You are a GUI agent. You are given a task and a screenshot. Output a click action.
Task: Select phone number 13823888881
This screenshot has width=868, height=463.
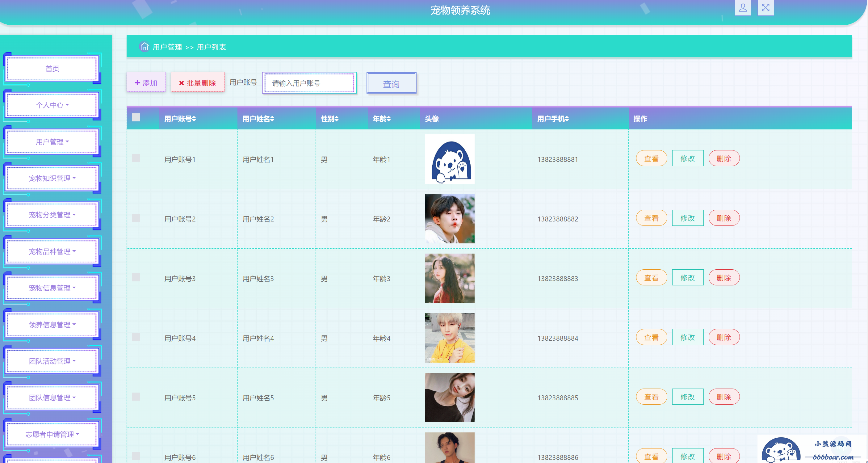[558, 159]
